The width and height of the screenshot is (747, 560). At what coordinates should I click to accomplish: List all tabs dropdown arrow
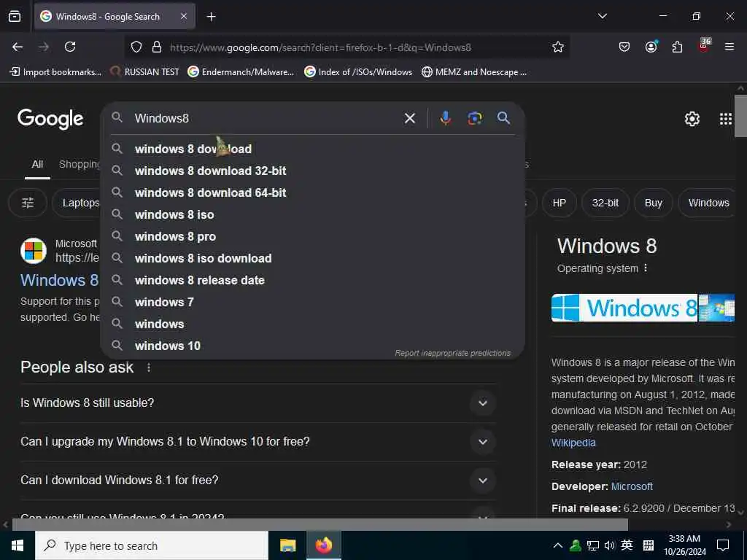click(x=602, y=16)
